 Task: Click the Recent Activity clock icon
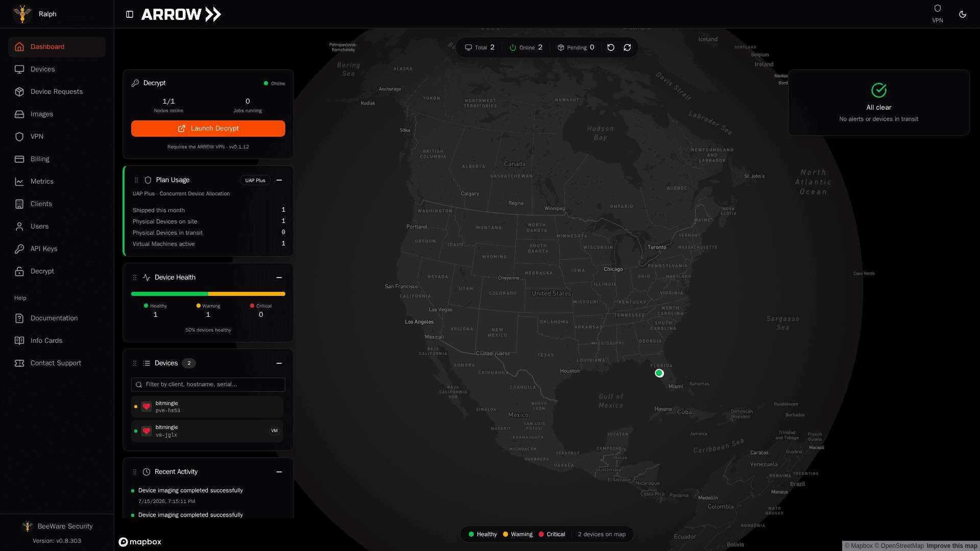(x=146, y=472)
